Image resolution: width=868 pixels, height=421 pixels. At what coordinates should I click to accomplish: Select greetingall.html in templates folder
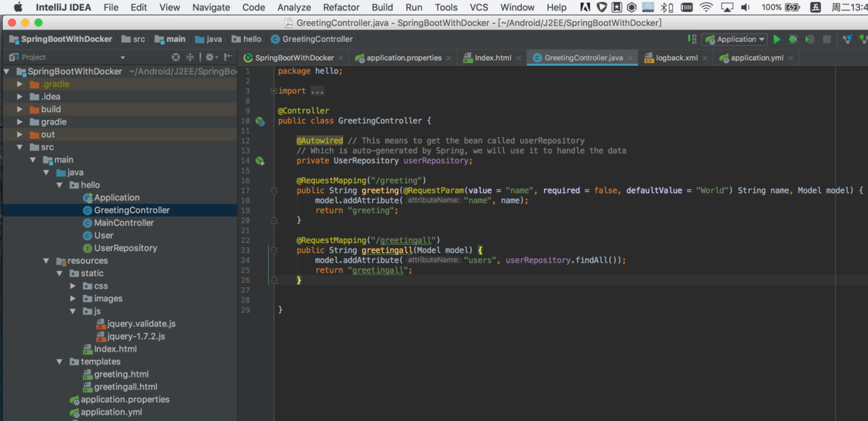click(125, 387)
